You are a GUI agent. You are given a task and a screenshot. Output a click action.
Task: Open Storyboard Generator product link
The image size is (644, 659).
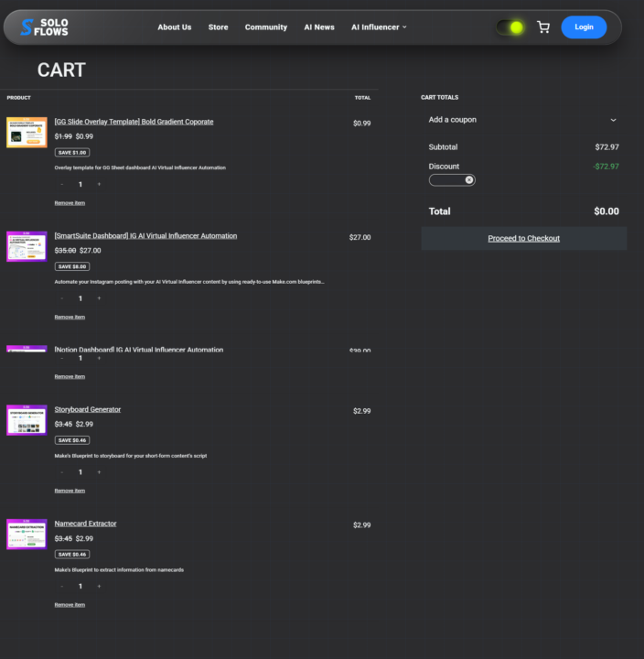click(x=88, y=409)
